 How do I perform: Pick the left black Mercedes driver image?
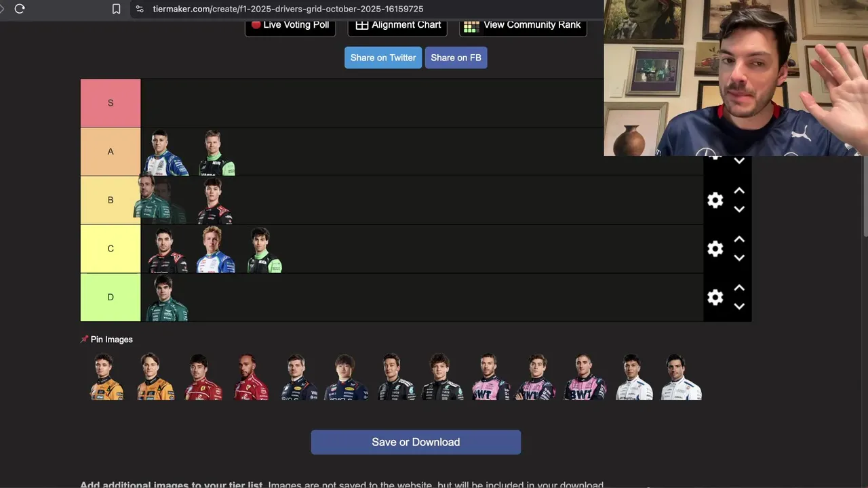pyautogui.click(x=395, y=377)
